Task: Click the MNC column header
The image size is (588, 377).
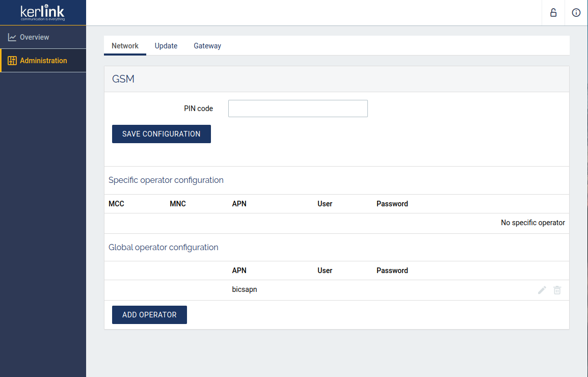Action: pyautogui.click(x=178, y=204)
